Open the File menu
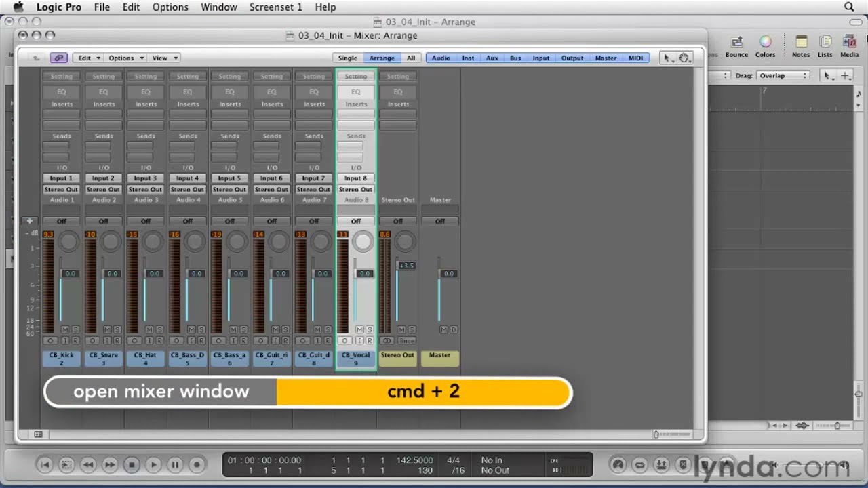 point(102,7)
